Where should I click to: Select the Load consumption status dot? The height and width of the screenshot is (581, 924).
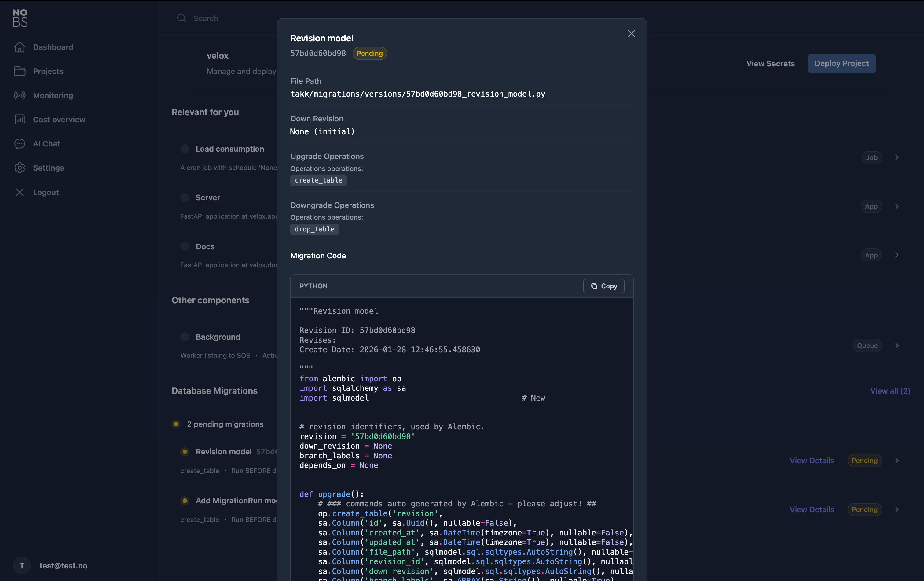pos(185,149)
